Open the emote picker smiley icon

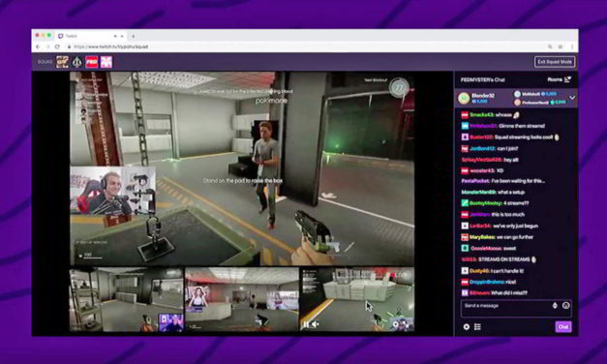pyautogui.click(x=565, y=306)
